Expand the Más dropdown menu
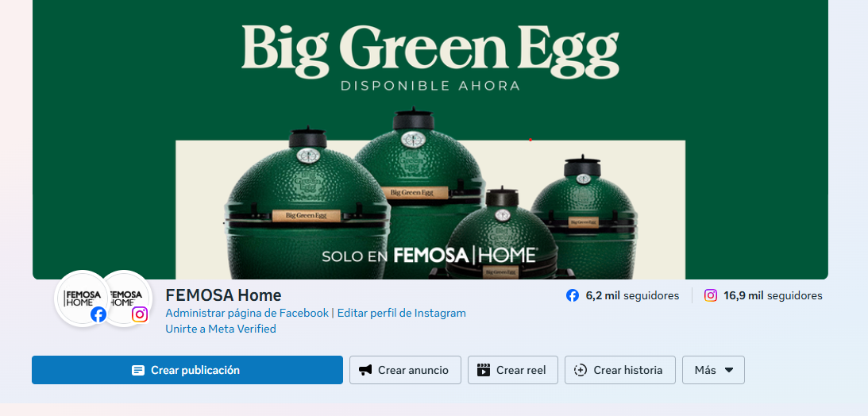868x416 pixels. 714,370
